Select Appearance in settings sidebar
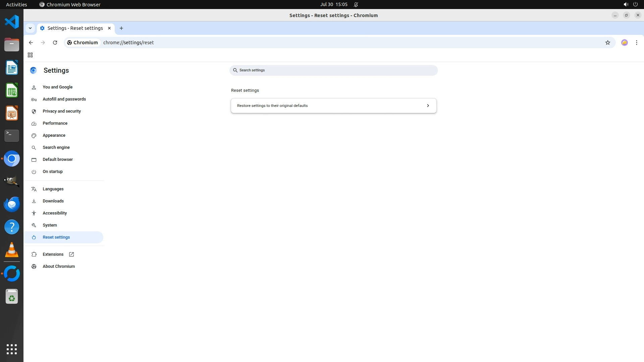The width and height of the screenshot is (644, 362). coord(54,135)
